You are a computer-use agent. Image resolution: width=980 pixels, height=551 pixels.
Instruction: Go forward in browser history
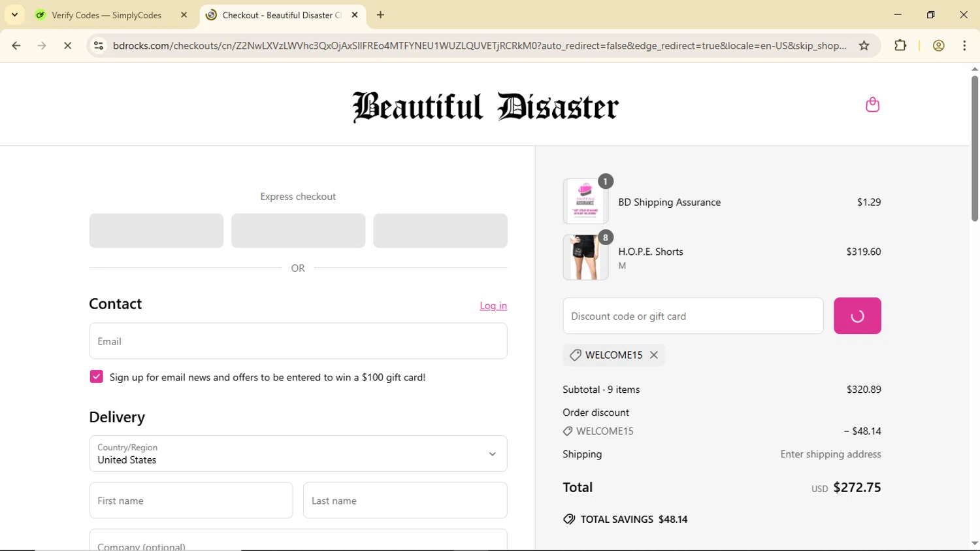[x=42, y=46]
